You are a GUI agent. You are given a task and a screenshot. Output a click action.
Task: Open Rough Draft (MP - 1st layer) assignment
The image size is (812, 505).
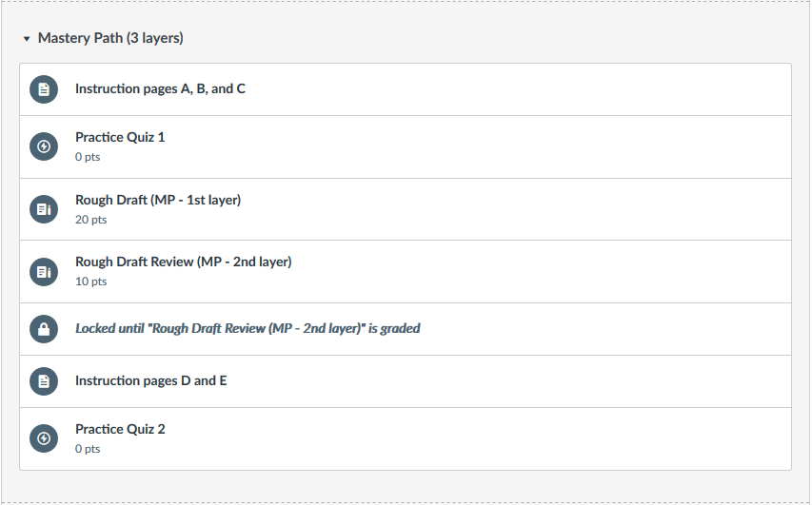[x=158, y=200]
